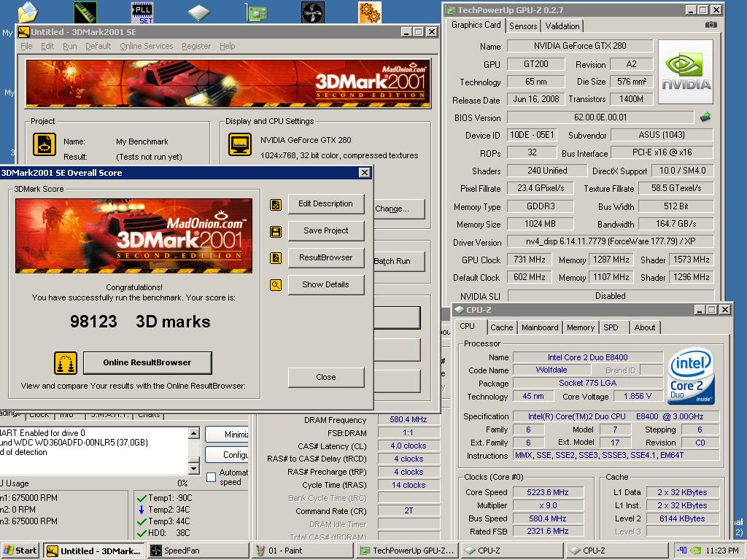Open the Help menu in 3DMark
Screen dimensions: 747x560
click(228, 46)
